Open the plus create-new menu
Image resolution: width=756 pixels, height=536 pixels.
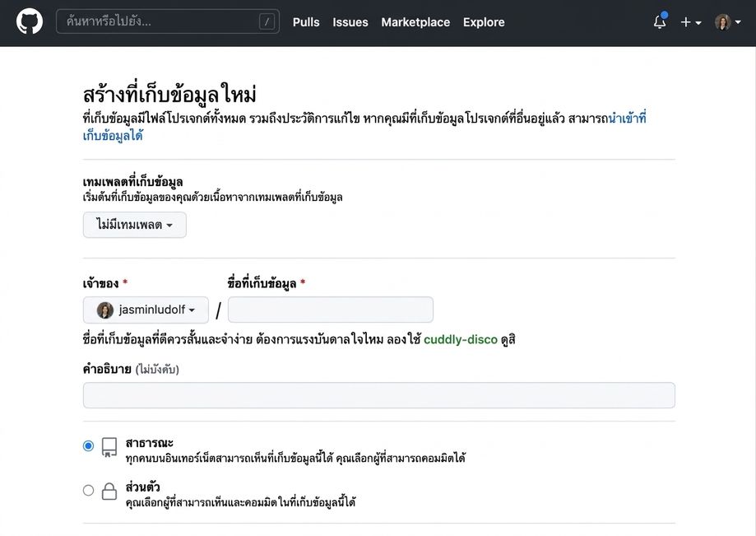tap(690, 22)
